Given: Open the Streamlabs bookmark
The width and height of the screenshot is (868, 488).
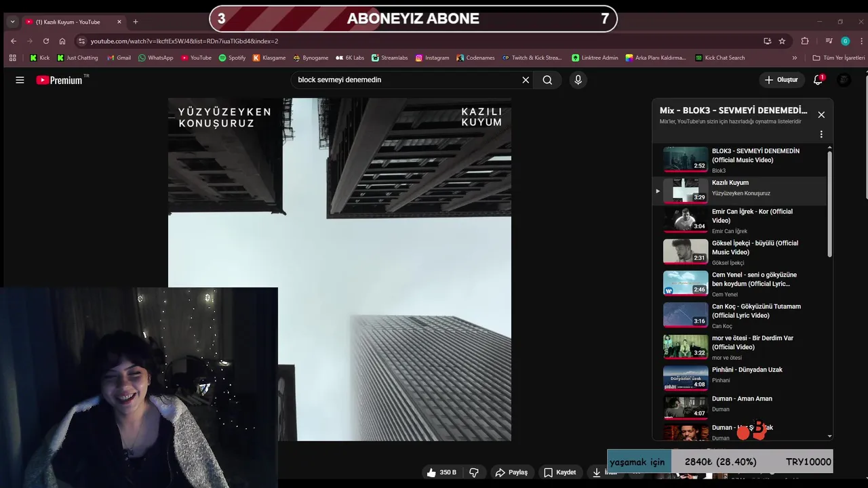Looking at the screenshot, I should click(x=389, y=58).
